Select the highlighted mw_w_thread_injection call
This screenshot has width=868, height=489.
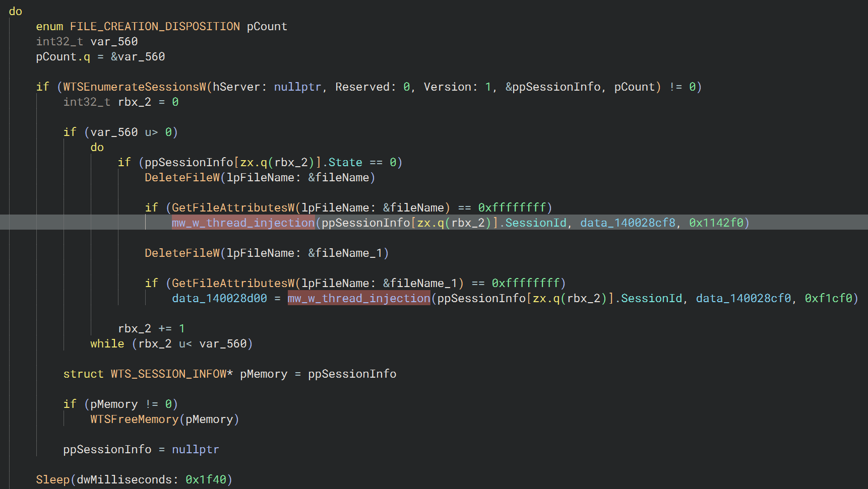(243, 223)
